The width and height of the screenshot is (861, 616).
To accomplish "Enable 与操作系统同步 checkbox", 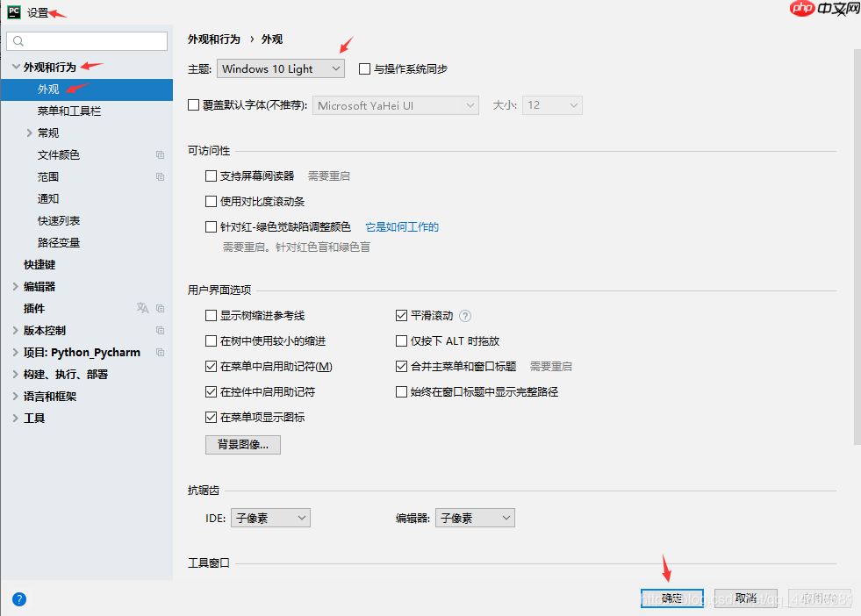I will click(x=364, y=68).
